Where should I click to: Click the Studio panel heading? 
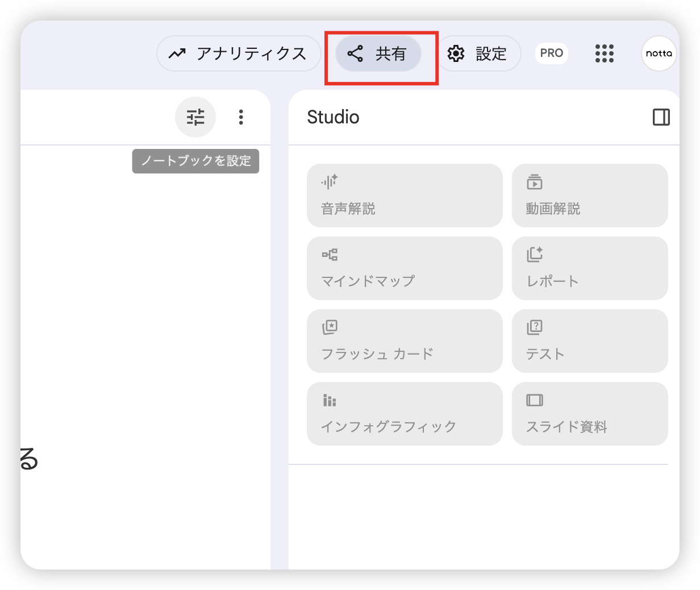(x=333, y=117)
